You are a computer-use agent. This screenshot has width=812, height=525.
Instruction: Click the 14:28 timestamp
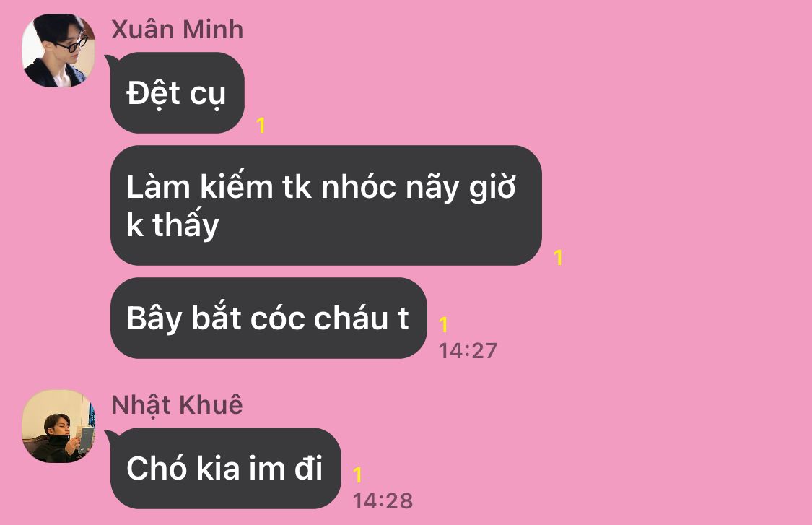383,501
